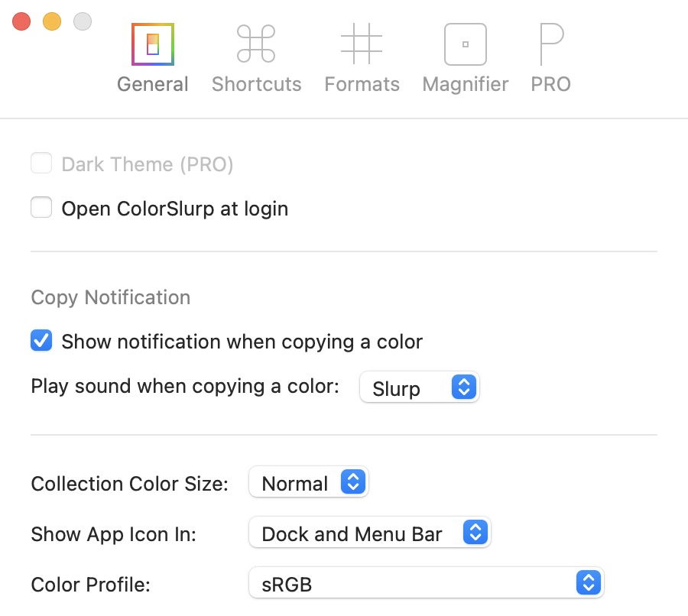Click the yellow minimize window button
Image resolution: width=688 pixels, height=616 pixels.
52,21
